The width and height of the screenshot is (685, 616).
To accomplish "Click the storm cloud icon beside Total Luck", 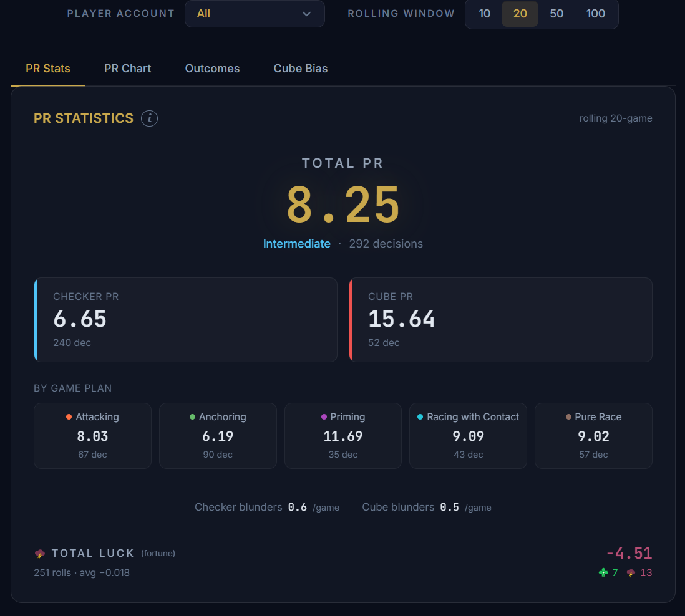I will point(40,554).
